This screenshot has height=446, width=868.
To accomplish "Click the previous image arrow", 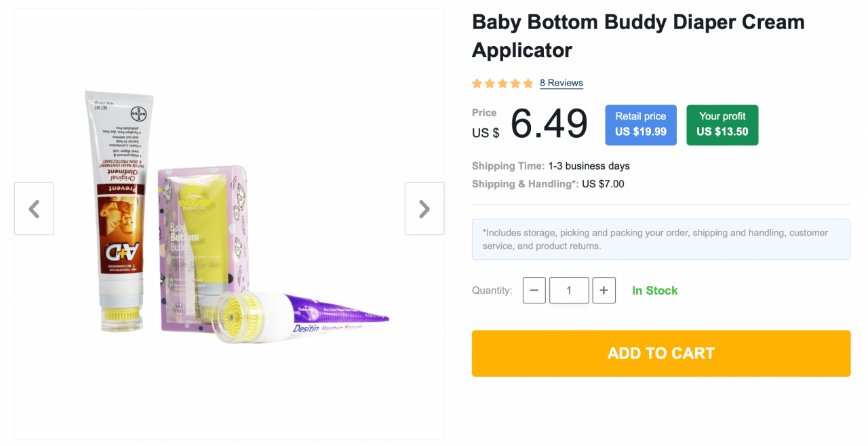I will pos(34,208).
